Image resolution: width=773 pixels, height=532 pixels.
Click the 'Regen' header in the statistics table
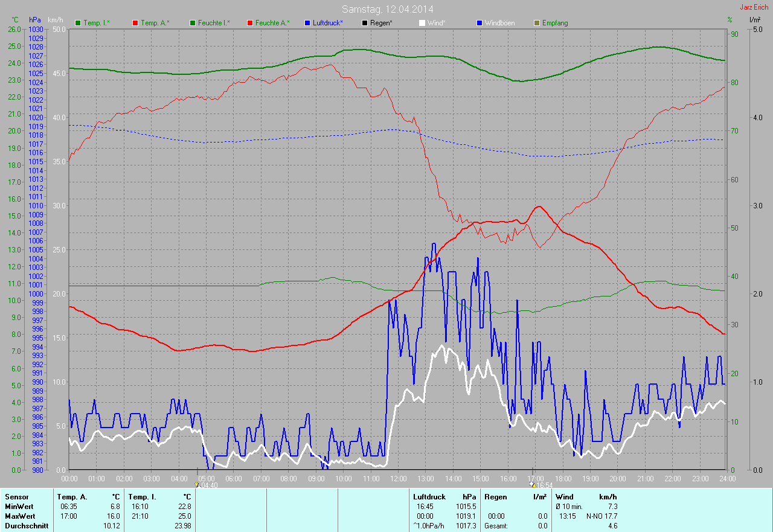point(495,497)
